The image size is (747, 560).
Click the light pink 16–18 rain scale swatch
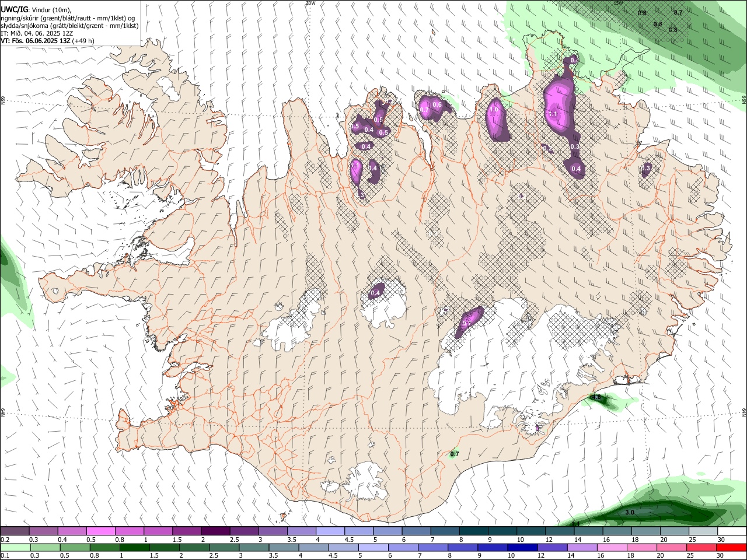pos(612,547)
